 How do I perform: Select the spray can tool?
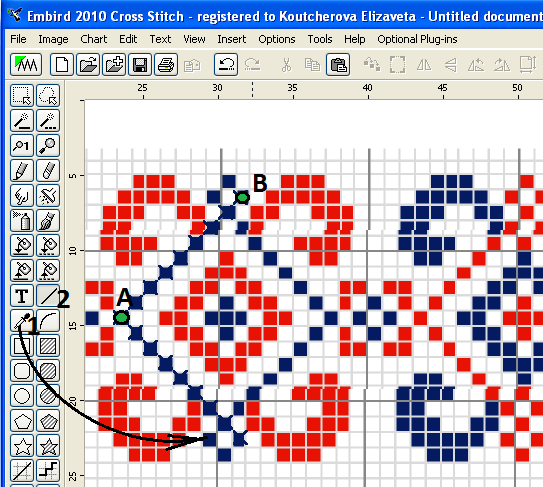(22, 220)
